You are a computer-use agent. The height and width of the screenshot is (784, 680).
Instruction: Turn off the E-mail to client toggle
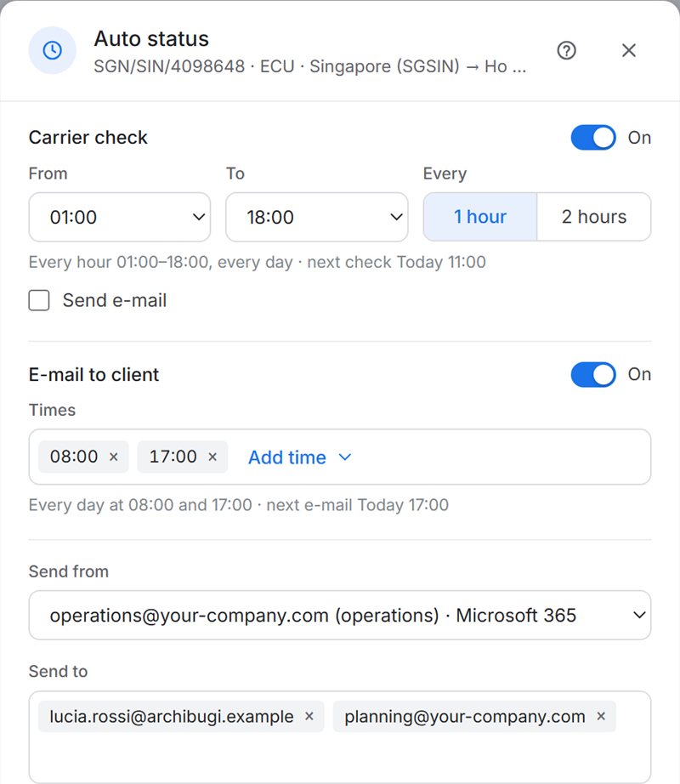tap(593, 374)
